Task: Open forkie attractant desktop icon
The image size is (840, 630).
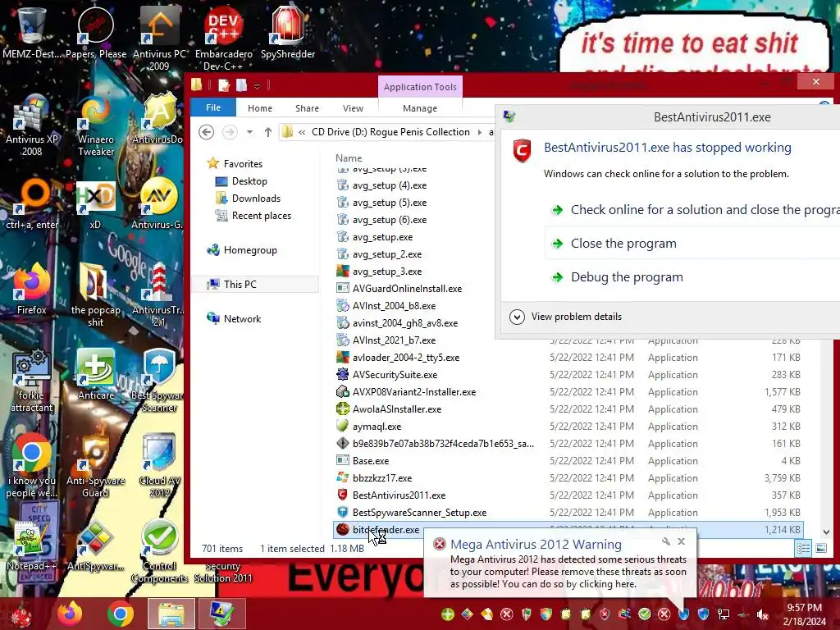Action: [32, 381]
